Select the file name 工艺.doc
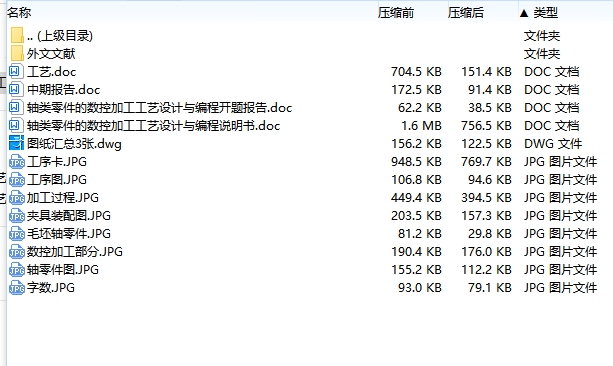This screenshot has height=366, width=613. point(52,72)
